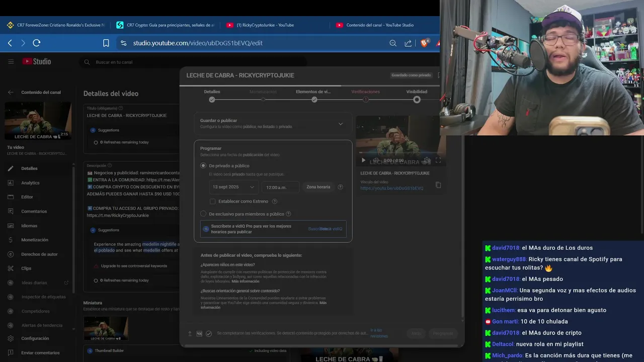Click the Suscríbete a vidIQ link
The image size is (644, 362).
[325, 229]
